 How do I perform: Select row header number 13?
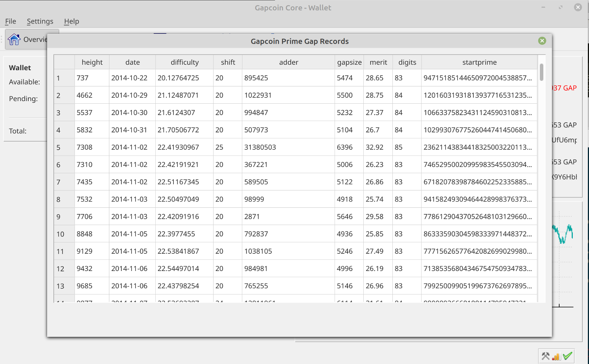click(64, 286)
